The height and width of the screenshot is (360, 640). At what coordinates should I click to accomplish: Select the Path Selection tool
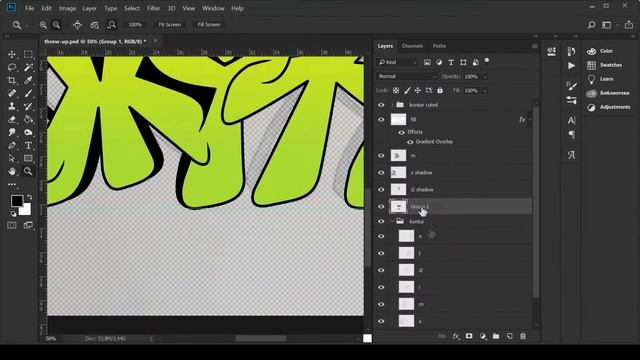pyautogui.click(x=12, y=158)
